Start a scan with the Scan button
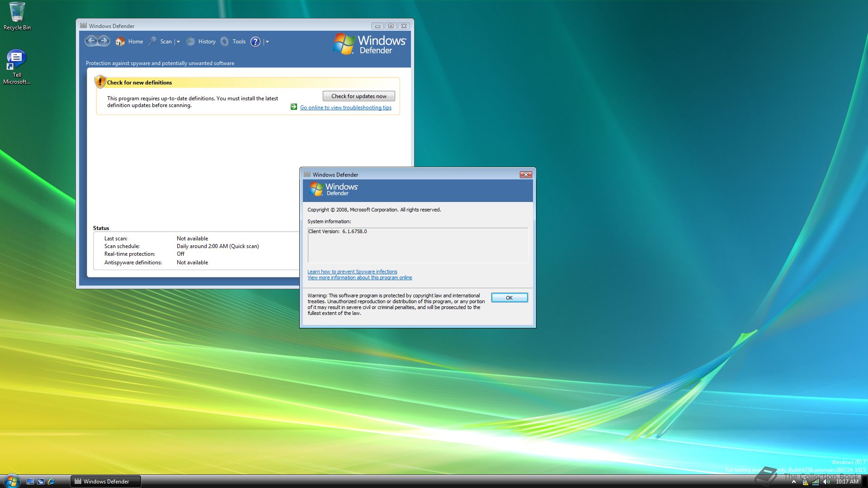Viewport: 868px width, 488px height. (x=160, y=42)
